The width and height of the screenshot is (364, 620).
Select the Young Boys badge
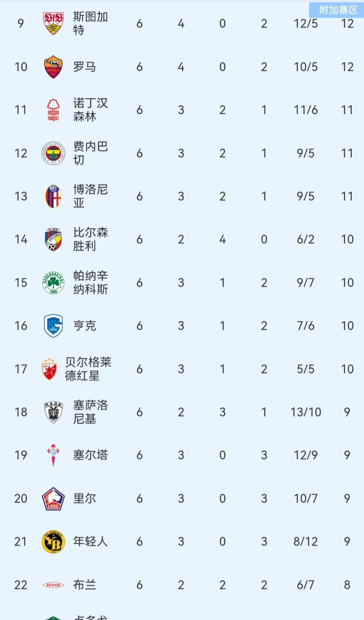pyautogui.click(x=53, y=541)
